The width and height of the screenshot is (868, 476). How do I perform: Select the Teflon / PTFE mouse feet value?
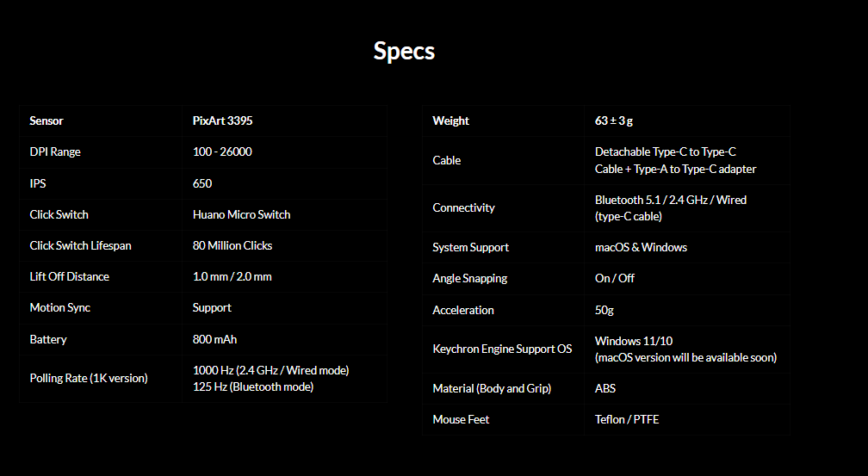tap(627, 419)
